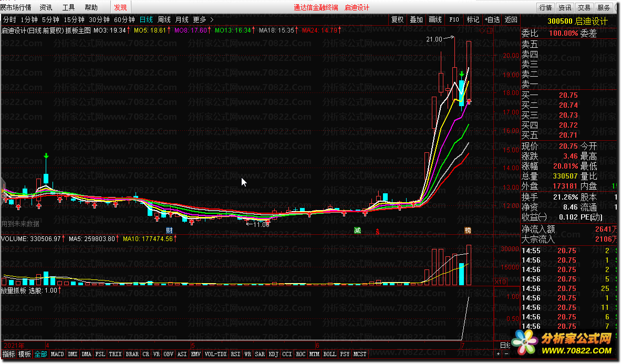Click the red $ marker on the chart

pos(378,232)
